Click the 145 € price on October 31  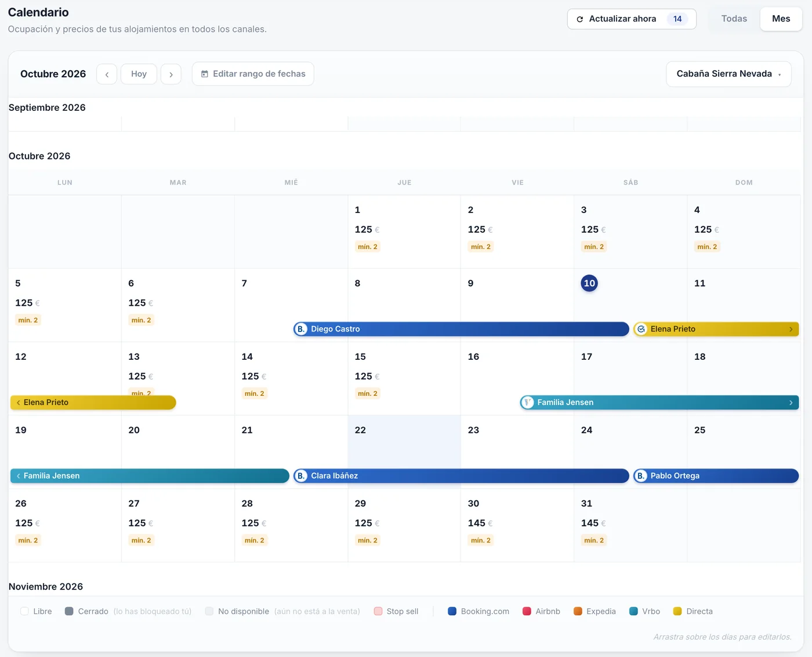(593, 524)
